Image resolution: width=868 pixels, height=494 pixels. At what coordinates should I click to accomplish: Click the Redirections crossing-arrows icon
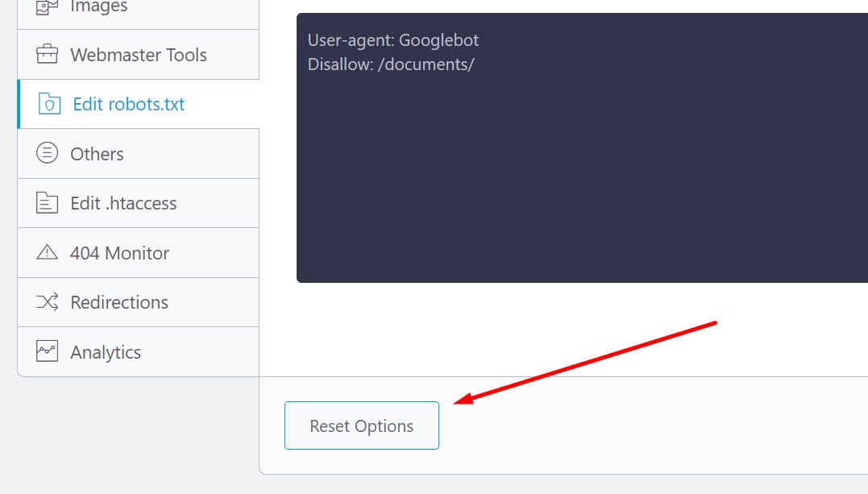[x=46, y=302]
